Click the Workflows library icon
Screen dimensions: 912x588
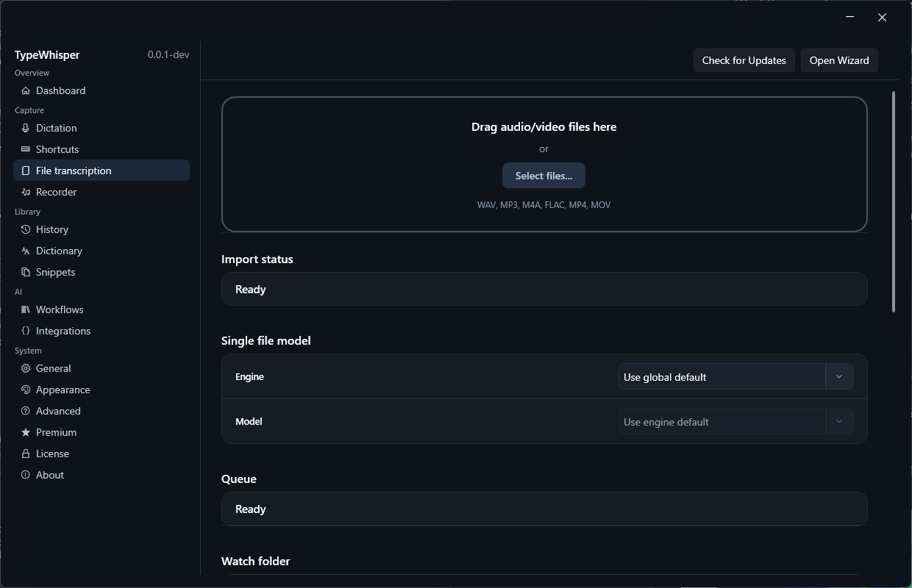(x=26, y=309)
